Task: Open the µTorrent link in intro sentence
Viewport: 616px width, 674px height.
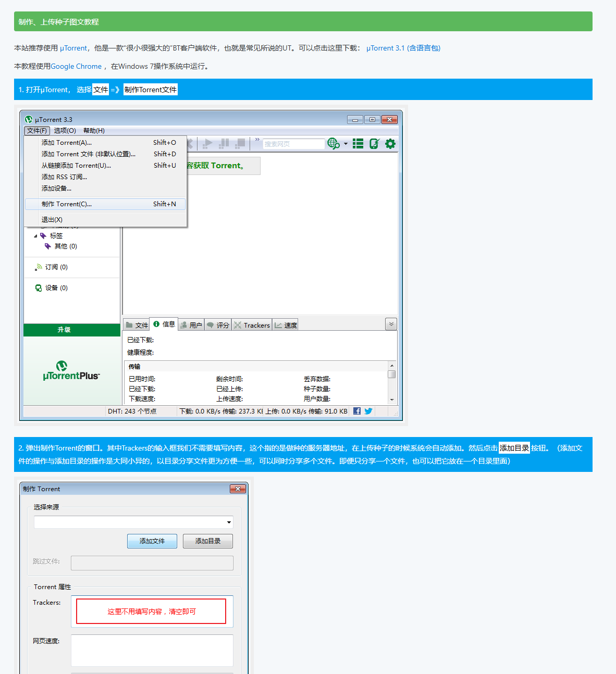Action: pos(73,48)
